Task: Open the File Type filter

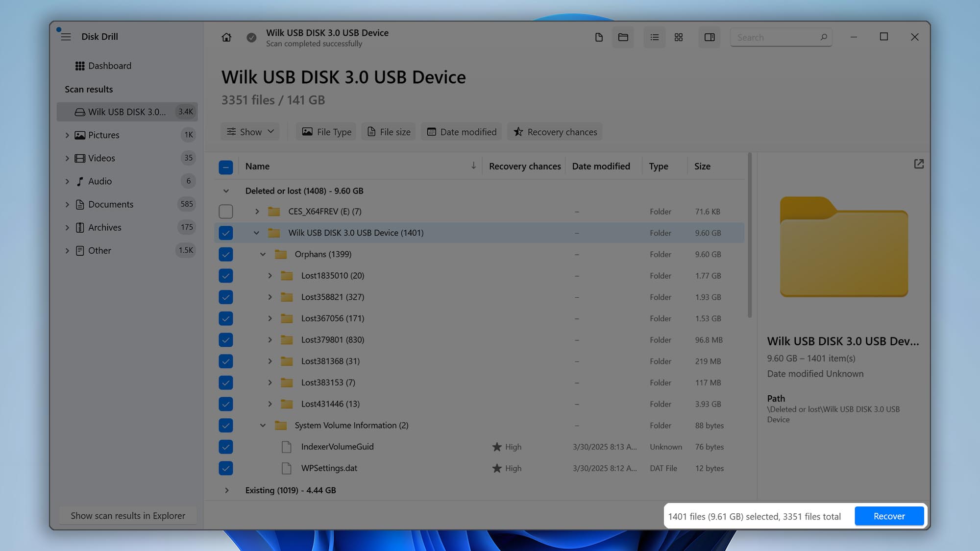Action: click(325, 131)
